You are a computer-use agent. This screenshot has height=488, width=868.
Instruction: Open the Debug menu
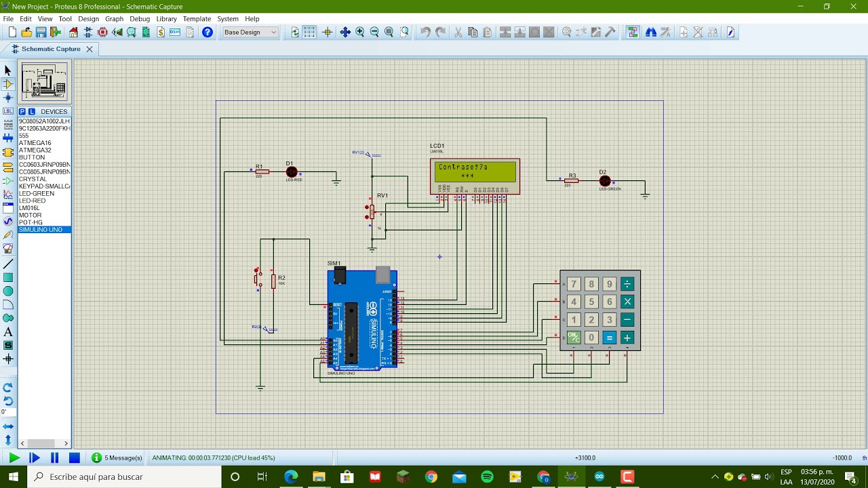click(140, 19)
